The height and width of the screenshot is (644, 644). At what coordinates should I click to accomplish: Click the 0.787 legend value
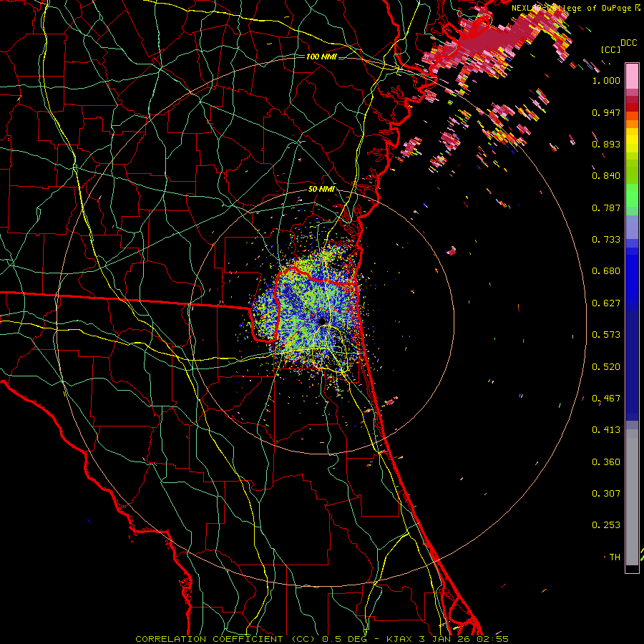pos(606,208)
